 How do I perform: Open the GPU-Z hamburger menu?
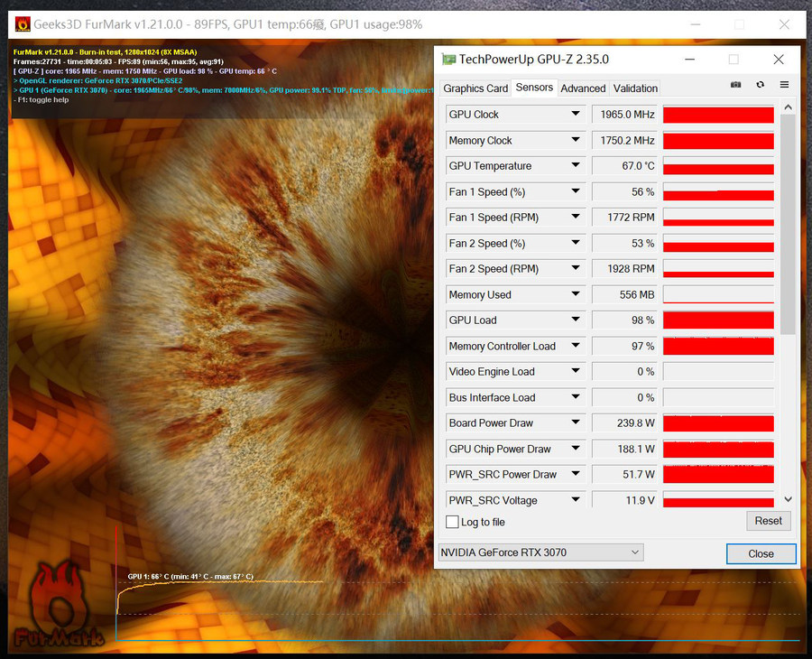point(784,85)
